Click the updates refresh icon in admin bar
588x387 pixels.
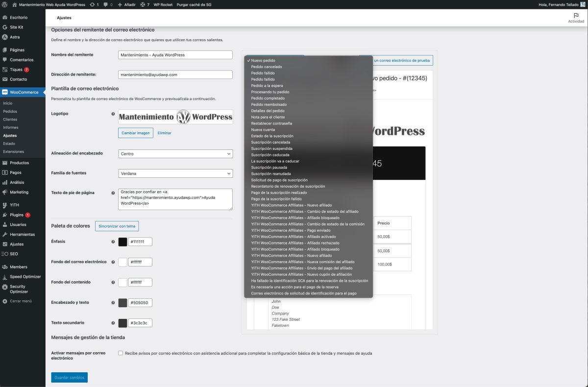coord(93,4)
